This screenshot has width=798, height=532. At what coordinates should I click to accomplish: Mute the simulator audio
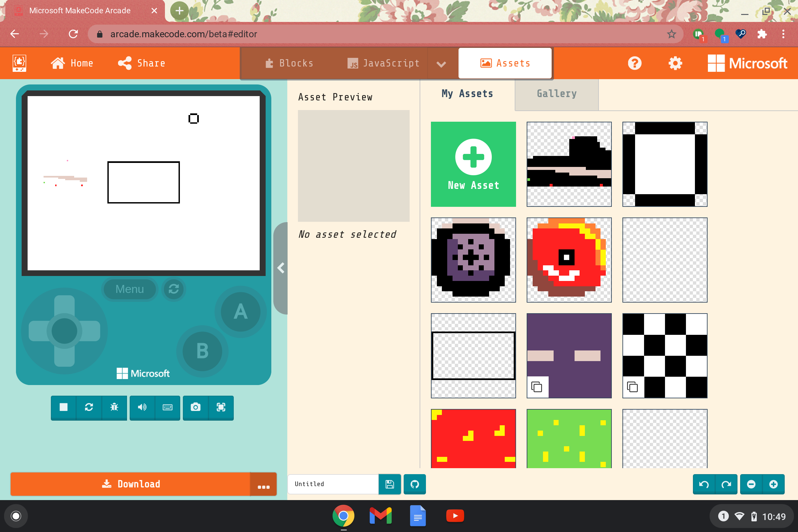(142, 407)
